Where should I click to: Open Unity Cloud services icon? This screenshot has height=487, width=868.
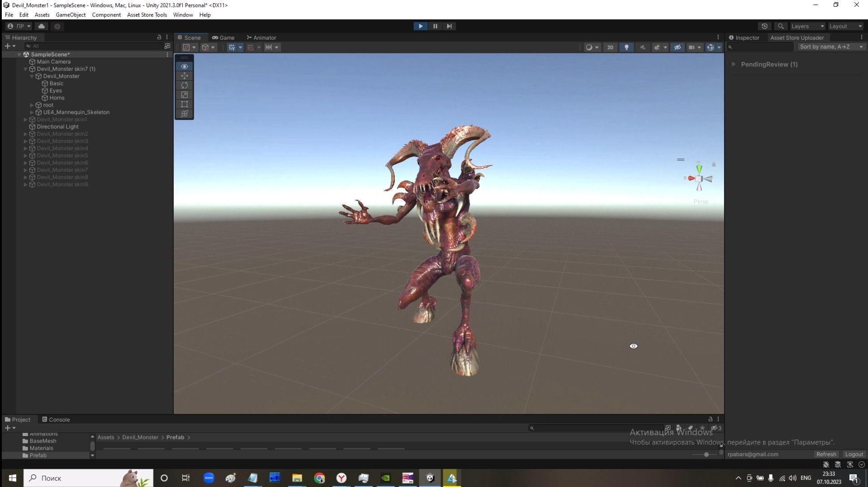(42, 26)
